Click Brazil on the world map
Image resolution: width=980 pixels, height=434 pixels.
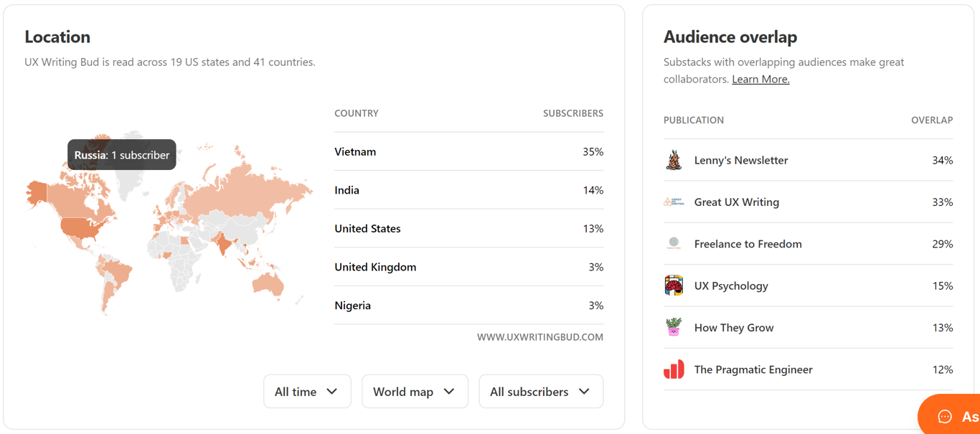(119, 271)
